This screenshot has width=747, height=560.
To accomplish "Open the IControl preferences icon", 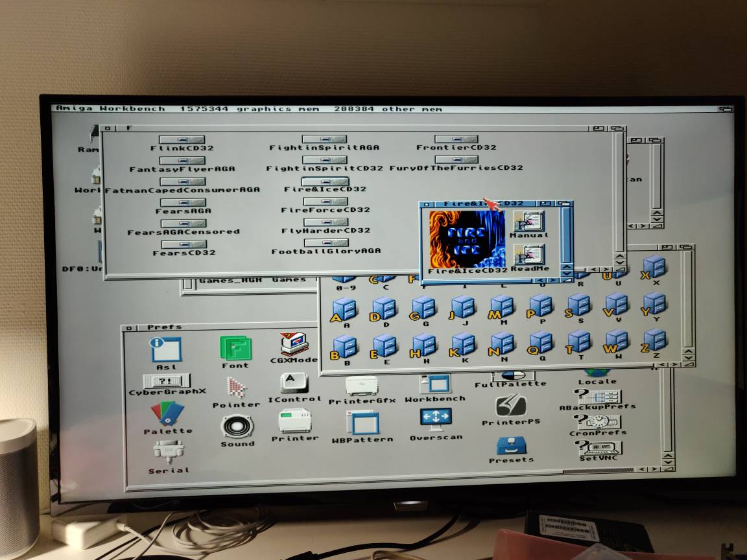I will pyautogui.click(x=294, y=382).
